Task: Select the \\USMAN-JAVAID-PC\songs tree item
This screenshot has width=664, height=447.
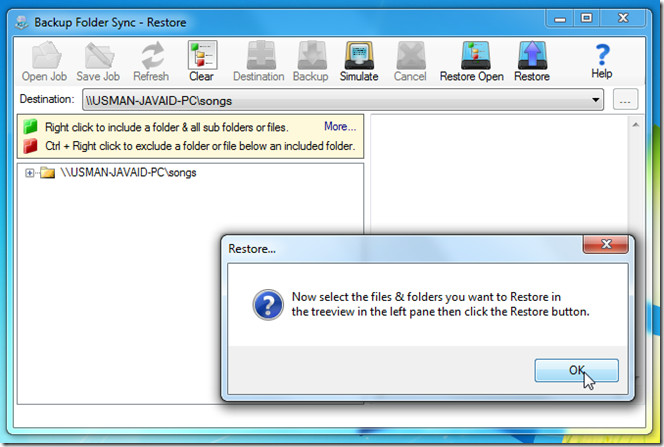Action: pos(128,173)
